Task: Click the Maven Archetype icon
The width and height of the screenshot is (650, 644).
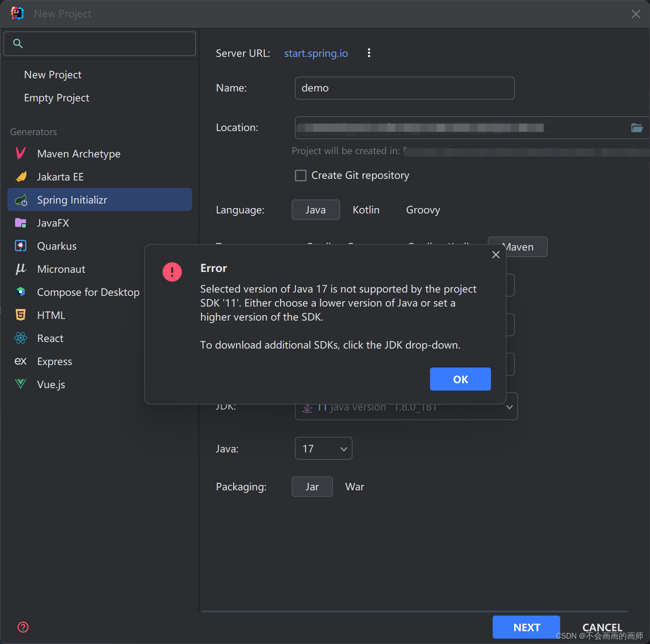Action: pyautogui.click(x=21, y=153)
